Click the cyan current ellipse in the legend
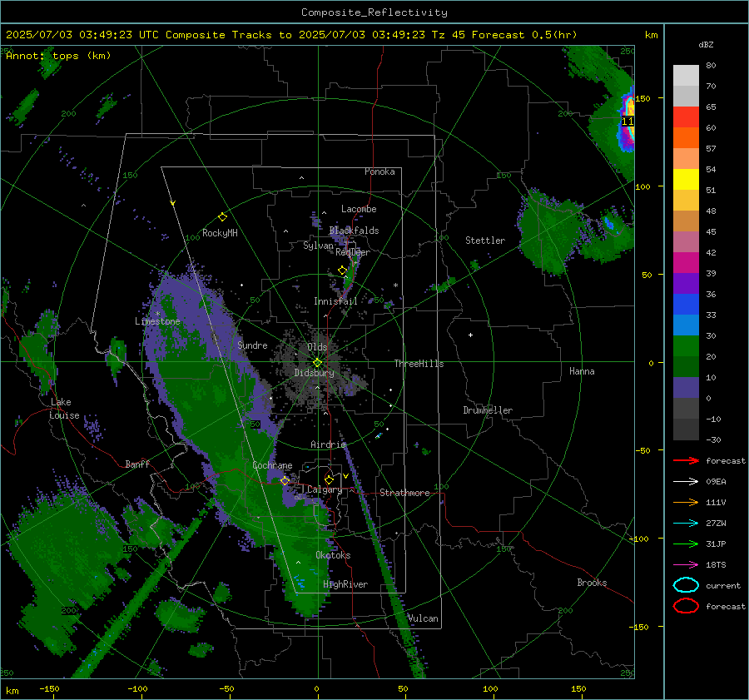The width and height of the screenshot is (749, 700). 686,585
